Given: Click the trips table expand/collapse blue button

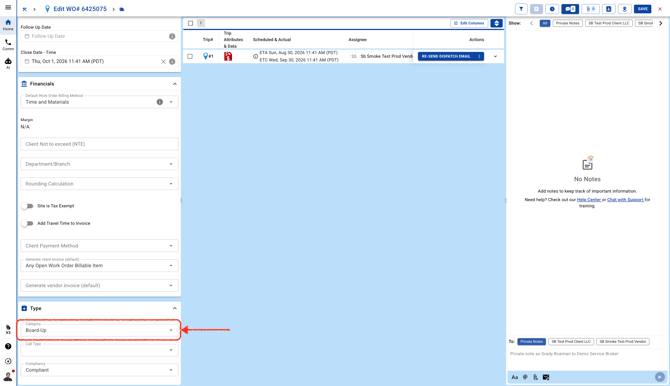Looking at the screenshot, I should (496, 23).
